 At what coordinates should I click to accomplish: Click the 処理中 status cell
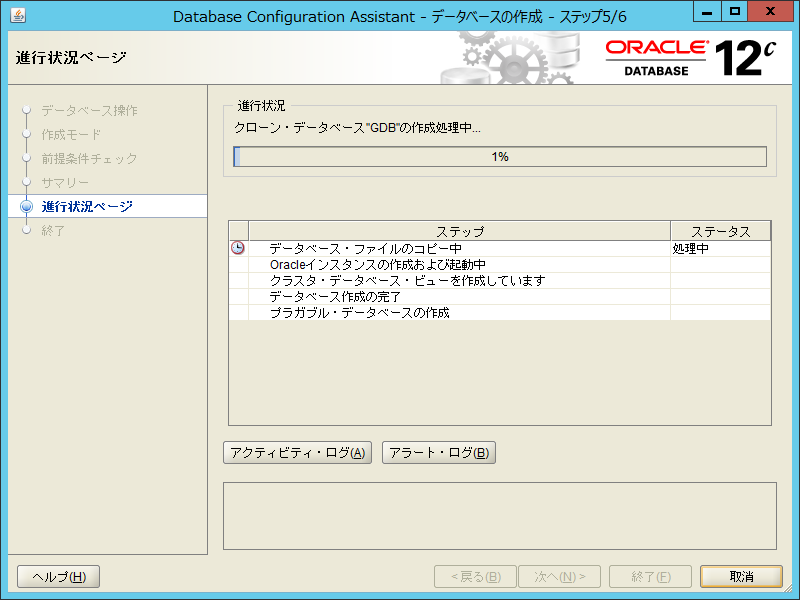720,248
